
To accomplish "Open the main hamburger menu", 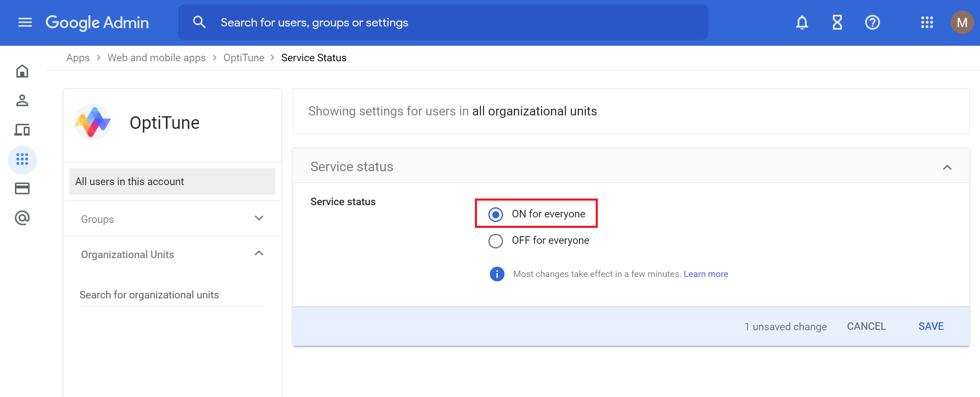I will pos(25,22).
